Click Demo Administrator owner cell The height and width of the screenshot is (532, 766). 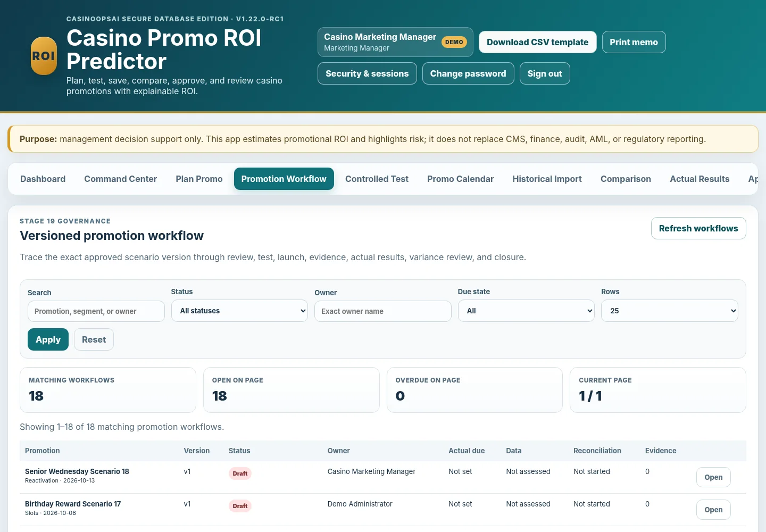(360, 504)
